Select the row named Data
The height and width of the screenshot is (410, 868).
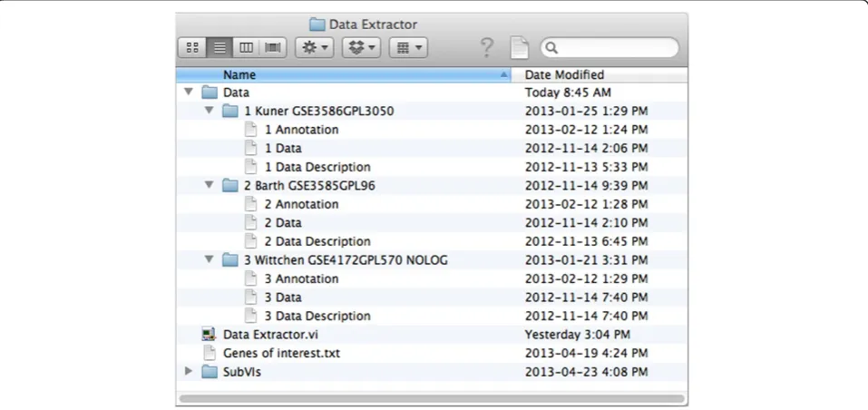[x=432, y=93]
